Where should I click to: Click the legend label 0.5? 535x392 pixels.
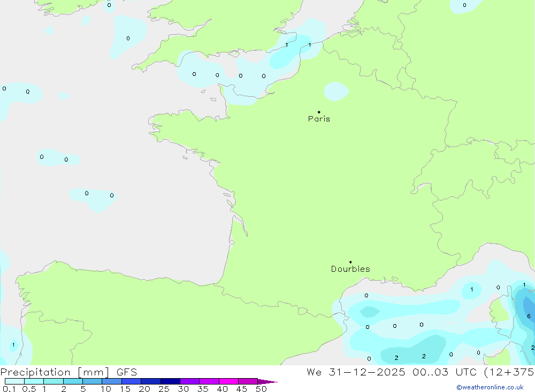coord(29,389)
